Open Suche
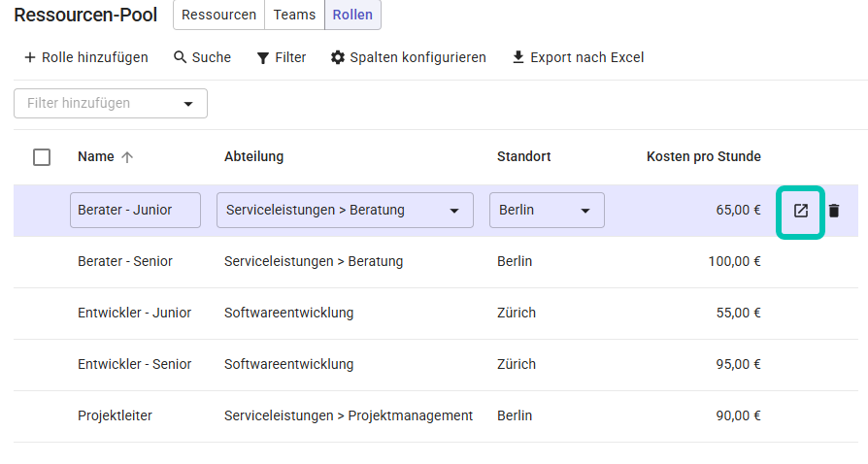This screenshot has width=868, height=464. point(203,57)
